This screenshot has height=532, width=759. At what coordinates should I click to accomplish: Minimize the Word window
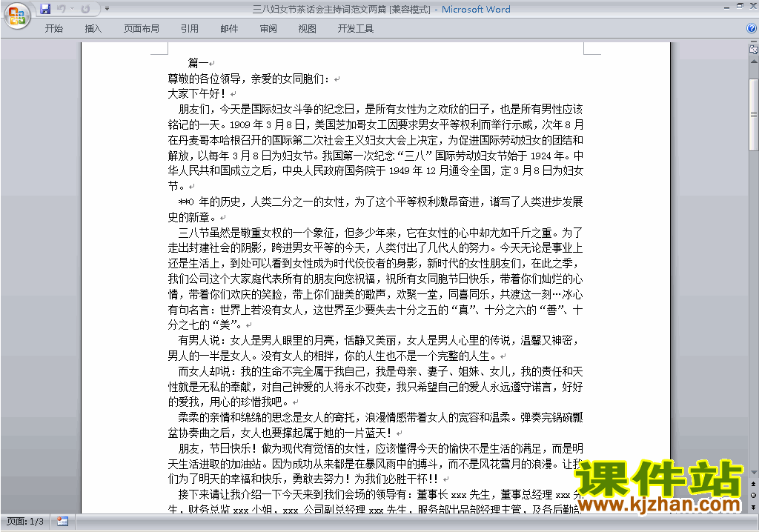(x=726, y=7)
